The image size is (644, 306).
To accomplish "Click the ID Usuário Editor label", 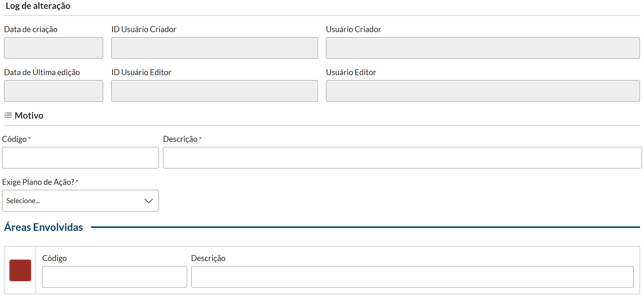I will pyautogui.click(x=141, y=72).
